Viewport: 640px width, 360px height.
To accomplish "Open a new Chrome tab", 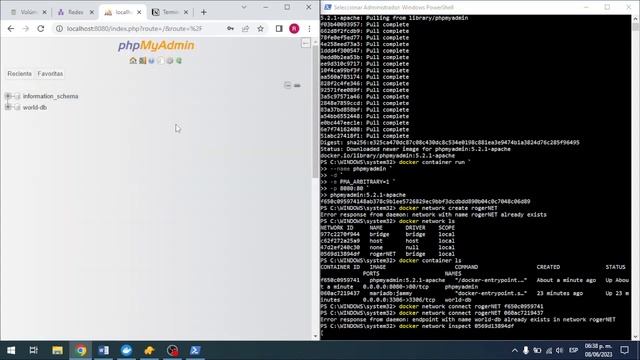I will click(x=203, y=12).
